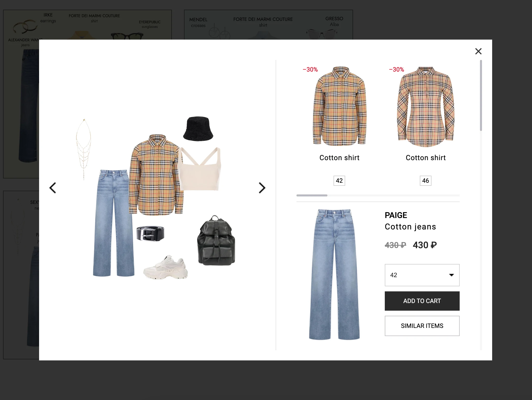This screenshot has width=532, height=400.
Task: Click SIMILAR ITEMS button
Action: coord(422,326)
